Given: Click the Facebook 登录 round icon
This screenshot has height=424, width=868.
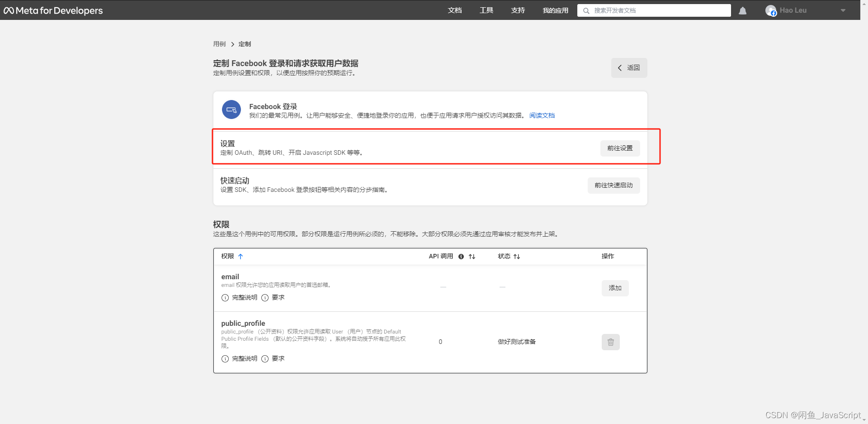Looking at the screenshot, I should click(231, 110).
